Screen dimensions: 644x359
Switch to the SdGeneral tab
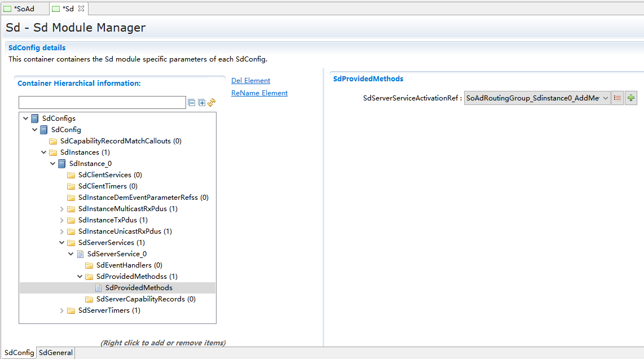click(x=55, y=353)
